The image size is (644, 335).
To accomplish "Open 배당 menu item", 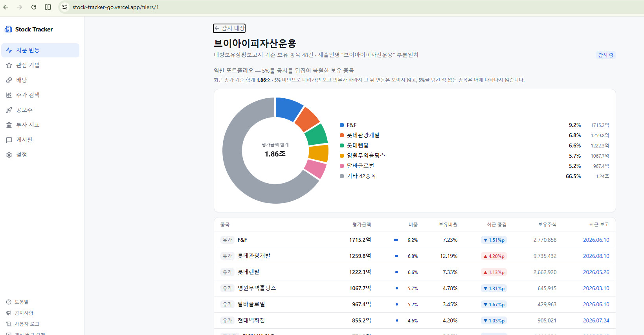I will pos(40,80).
